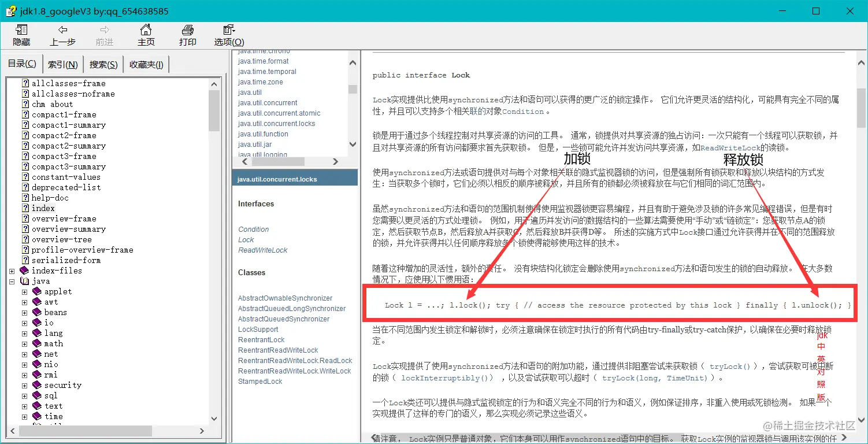Screen dimensions: 868x444
Task: Click the math book icon
Action: coord(37,343)
